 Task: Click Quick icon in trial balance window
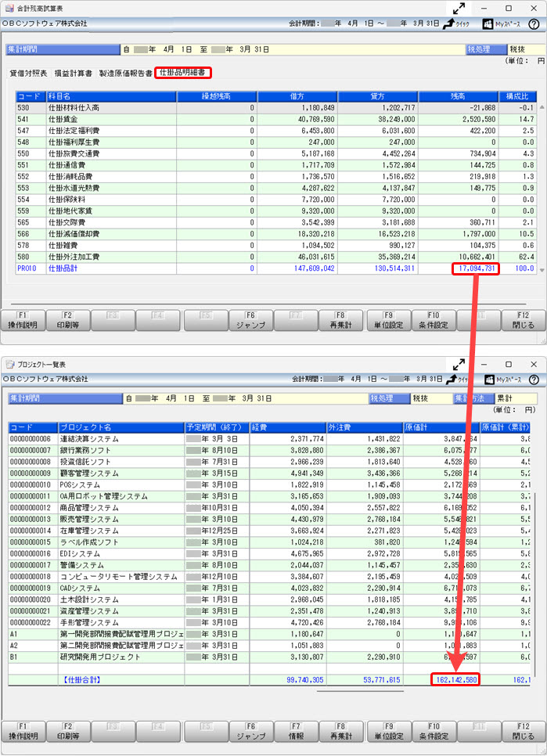455,23
